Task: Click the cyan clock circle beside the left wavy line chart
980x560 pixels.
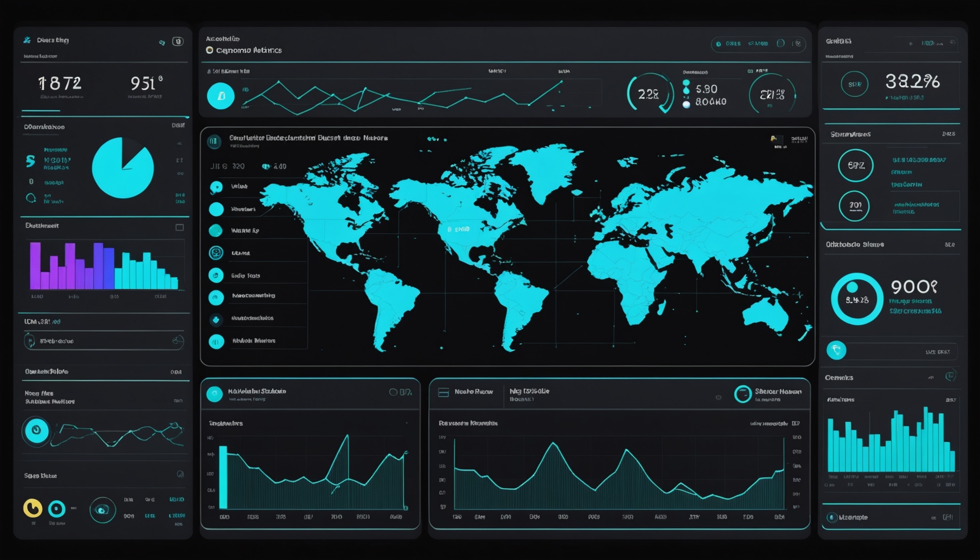Action: [36, 430]
